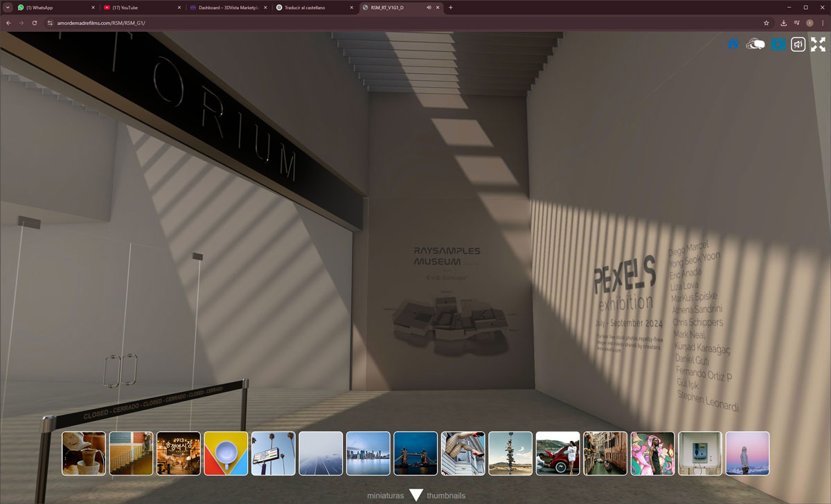The width and height of the screenshot is (831, 504).
Task: Click the blue home icon in the tour
Action: tap(733, 44)
